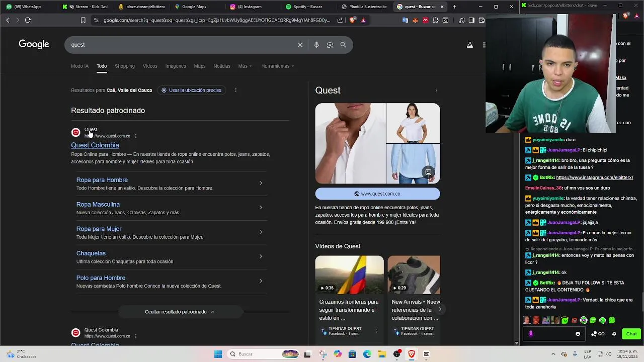Open Brave Shields lion icon
Screen dimensions: 644x362
[x=352, y=20]
